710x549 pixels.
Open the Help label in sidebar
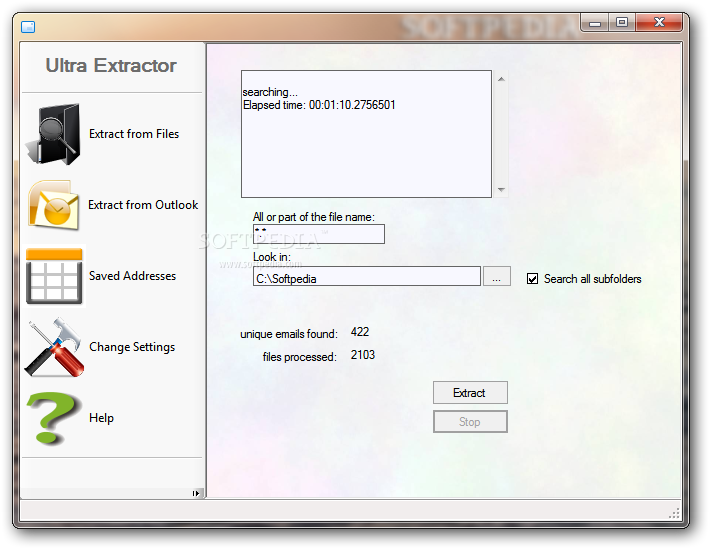point(101,418)
